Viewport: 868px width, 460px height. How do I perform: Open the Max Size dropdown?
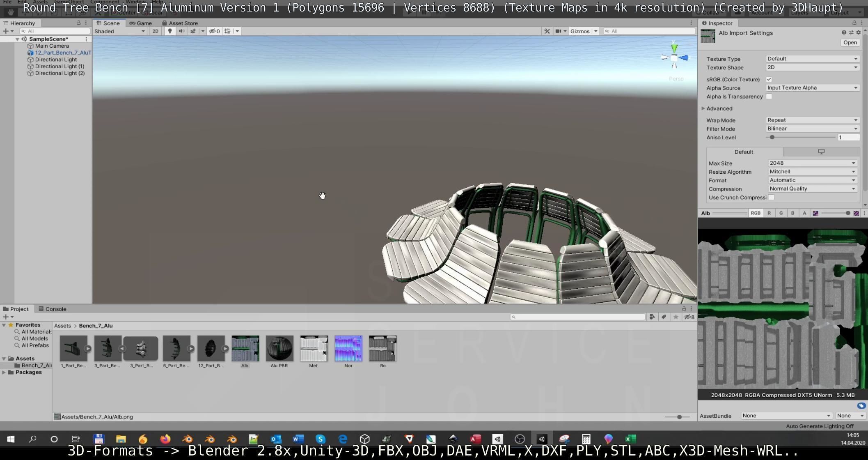[812, 163]
